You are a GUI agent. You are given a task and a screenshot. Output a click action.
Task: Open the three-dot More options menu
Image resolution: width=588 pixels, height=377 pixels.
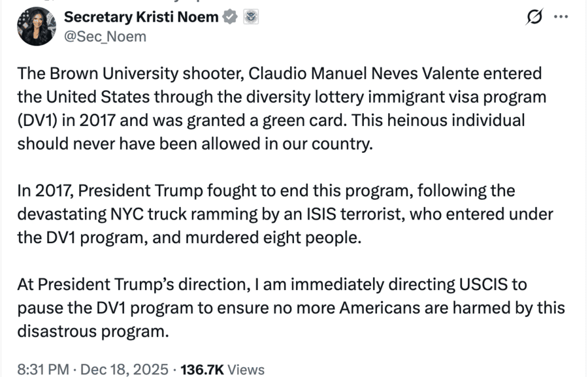560,18
